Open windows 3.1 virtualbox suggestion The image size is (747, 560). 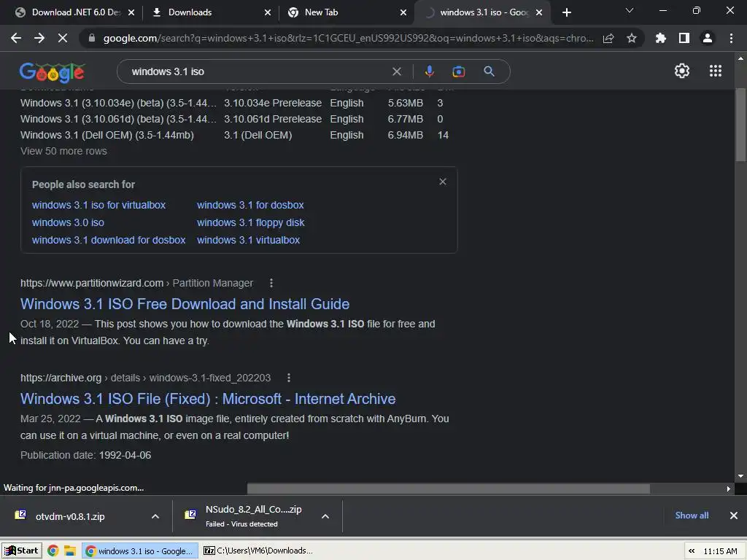(x=248, y=240)
